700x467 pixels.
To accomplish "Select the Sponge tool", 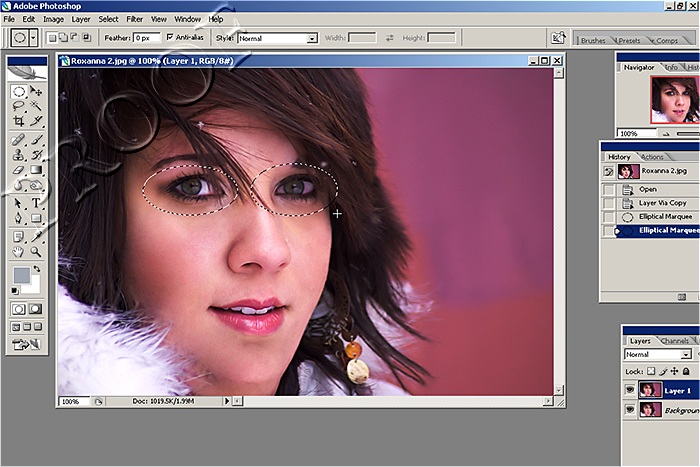I will click(x=36, y=184).
